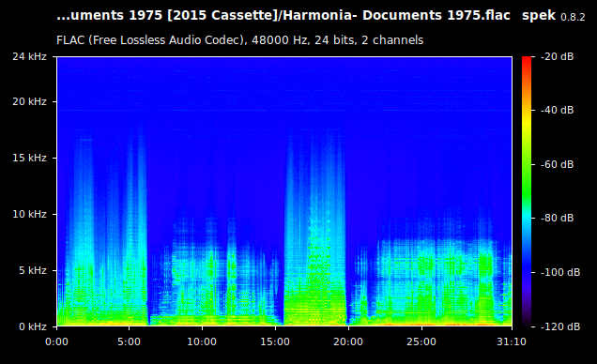The image size is (597, 364).
Task: Click the '0:00' time axis label
Action: 56,341
